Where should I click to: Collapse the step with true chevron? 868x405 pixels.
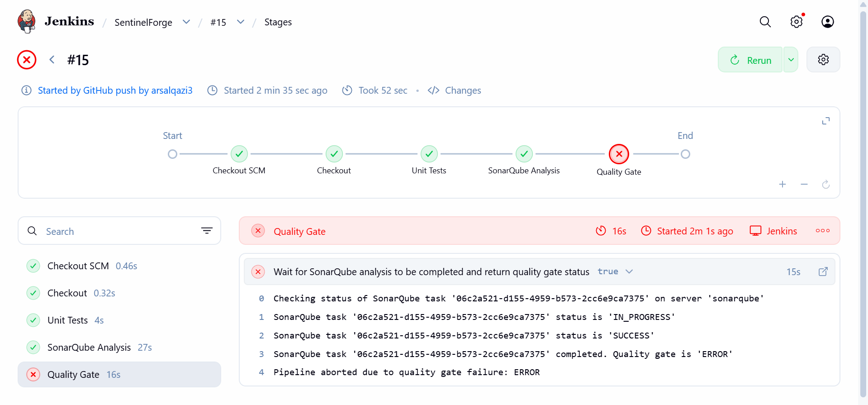coord(629,272)
